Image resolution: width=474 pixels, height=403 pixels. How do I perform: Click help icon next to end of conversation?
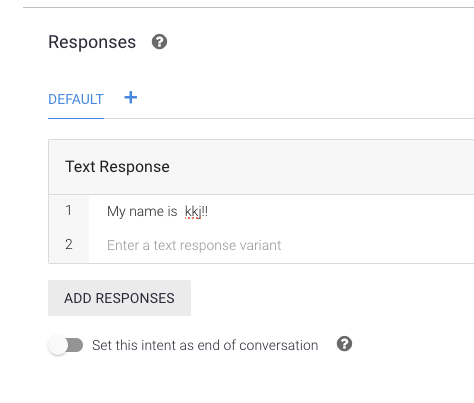tap(344, 344)
